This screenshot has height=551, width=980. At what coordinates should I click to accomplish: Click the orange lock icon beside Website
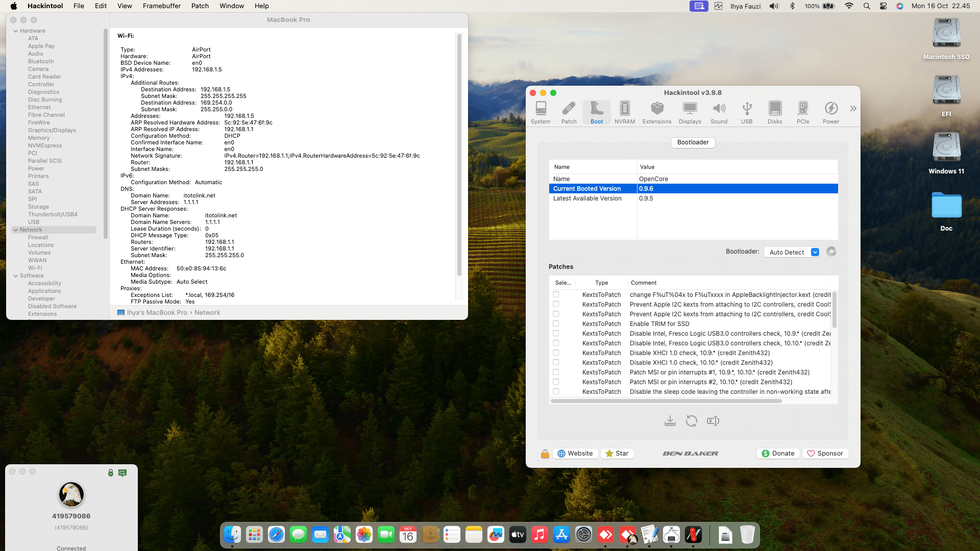(x=545, y=454)
